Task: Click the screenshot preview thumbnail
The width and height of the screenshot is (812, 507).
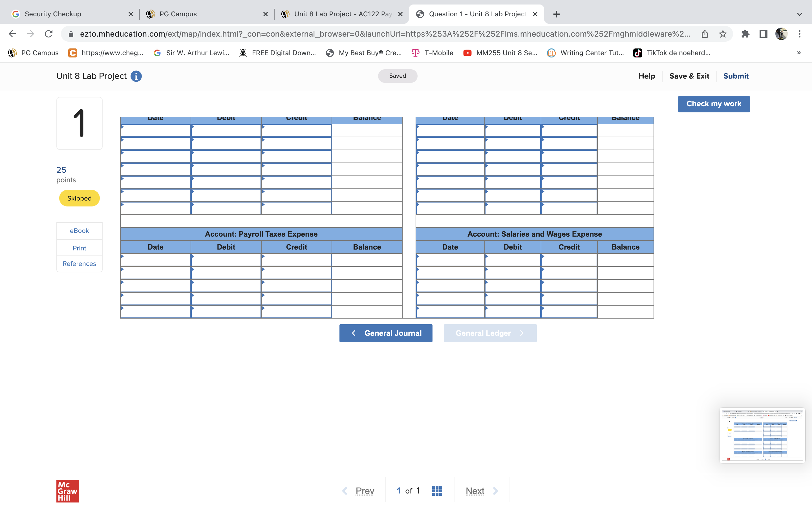Action: (762, 435)
